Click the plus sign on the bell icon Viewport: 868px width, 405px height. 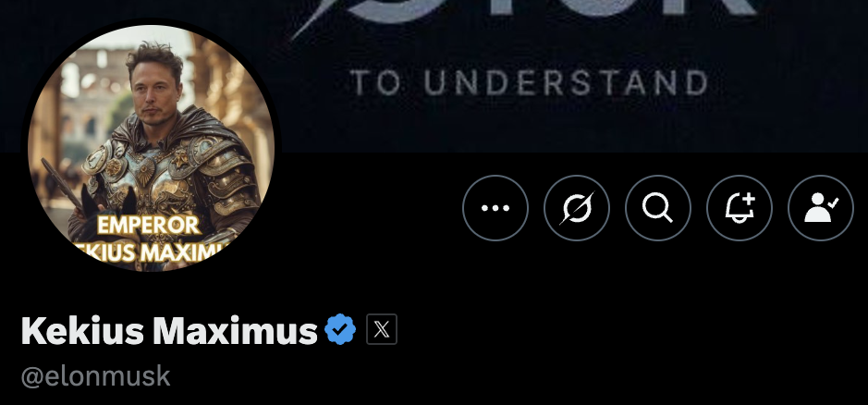[749, 199]
